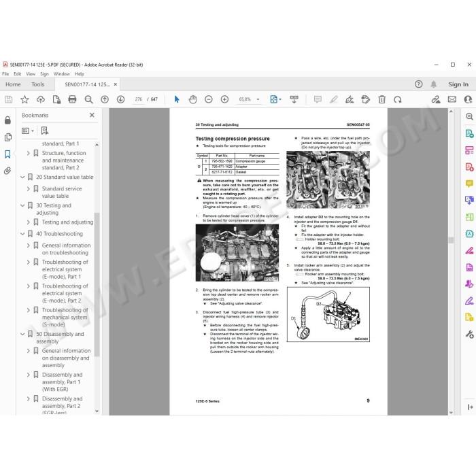
Task: Click the Zoom out minus icon
Action: [x=209, y=99]
